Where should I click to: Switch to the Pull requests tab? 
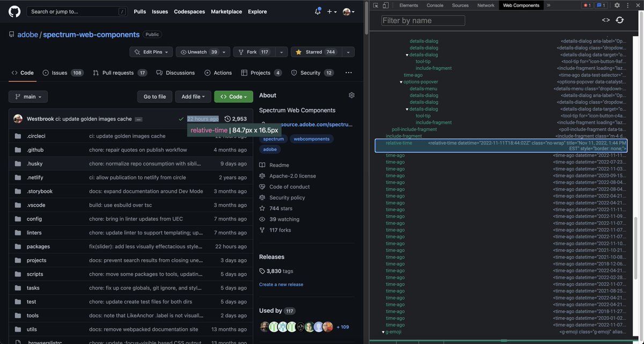click(120, 73)
